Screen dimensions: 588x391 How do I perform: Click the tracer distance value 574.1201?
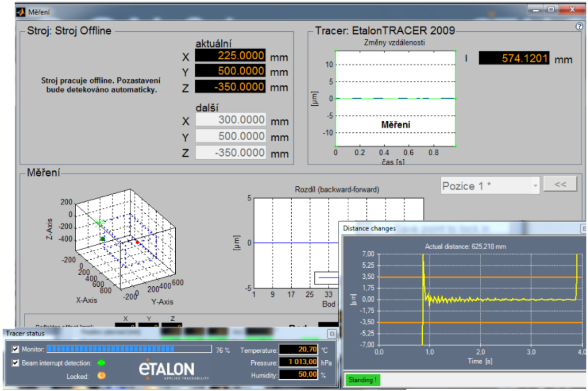514,59
